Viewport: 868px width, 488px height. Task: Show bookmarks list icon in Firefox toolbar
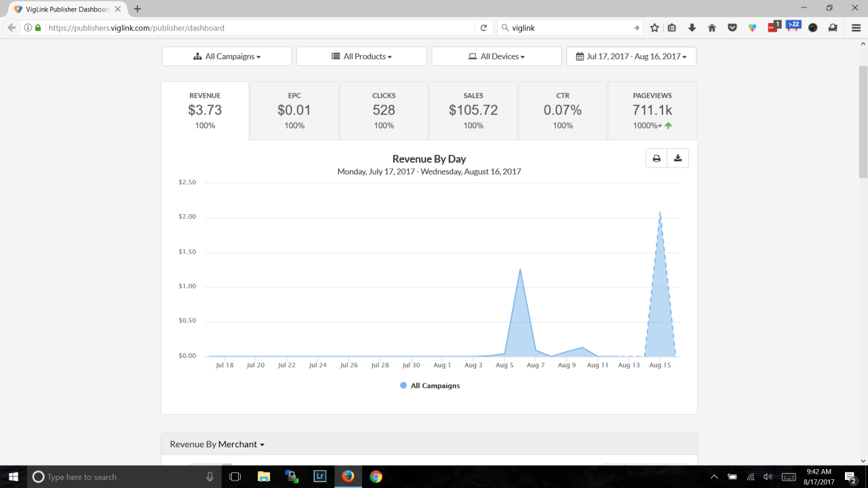(x=672, y=28)
